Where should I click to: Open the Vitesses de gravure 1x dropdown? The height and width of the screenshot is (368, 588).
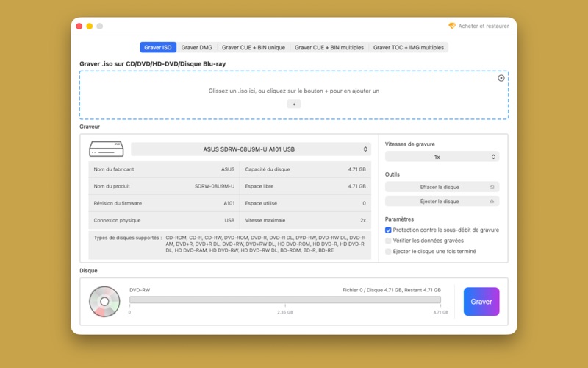442,157
